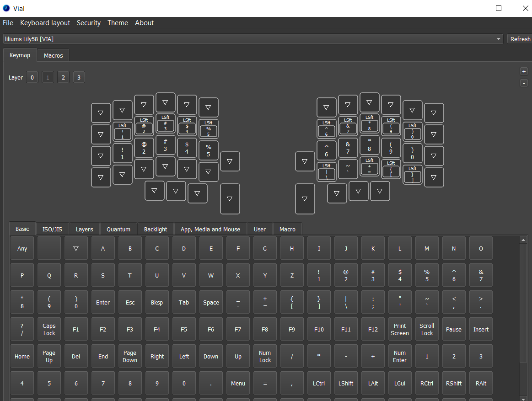Image resolution: width=532 pixels, height=401 pixels.
Task: Select layer 1
Action: [x=48, y=77]
